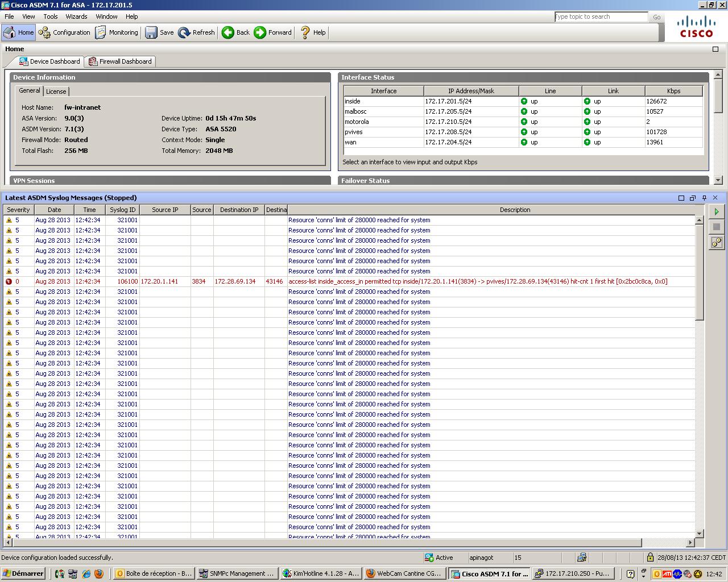Select the motorola interface row
The image size is (728, 582).
click(523, 122)
